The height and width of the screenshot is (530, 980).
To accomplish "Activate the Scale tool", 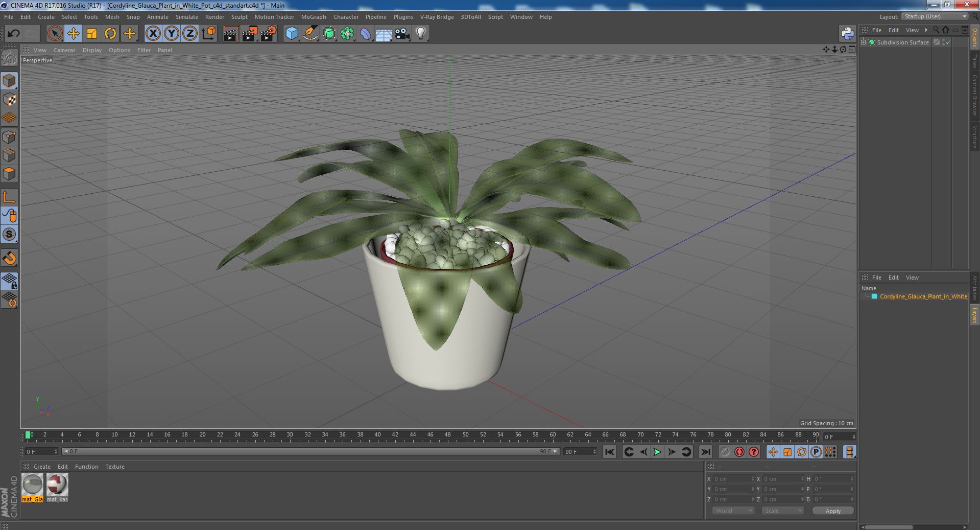I will pos(92,34).
